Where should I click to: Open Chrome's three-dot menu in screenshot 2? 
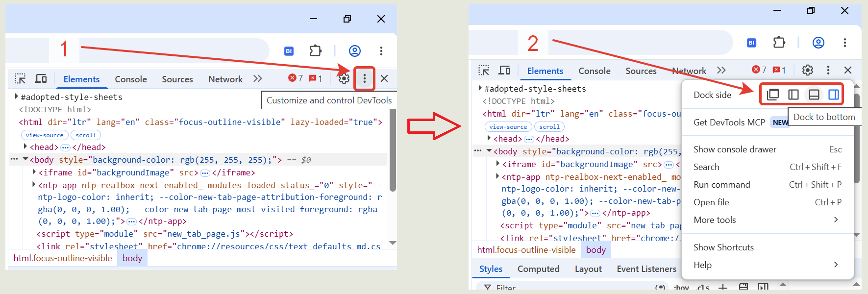point(845,42)
